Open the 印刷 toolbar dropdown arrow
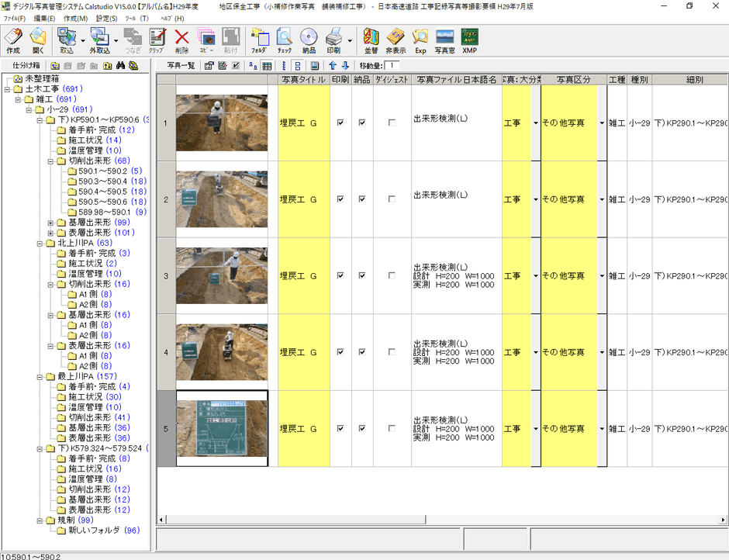The height and width of the screenshot is (560, 729). pyautogui.click(x=350, y=40)
